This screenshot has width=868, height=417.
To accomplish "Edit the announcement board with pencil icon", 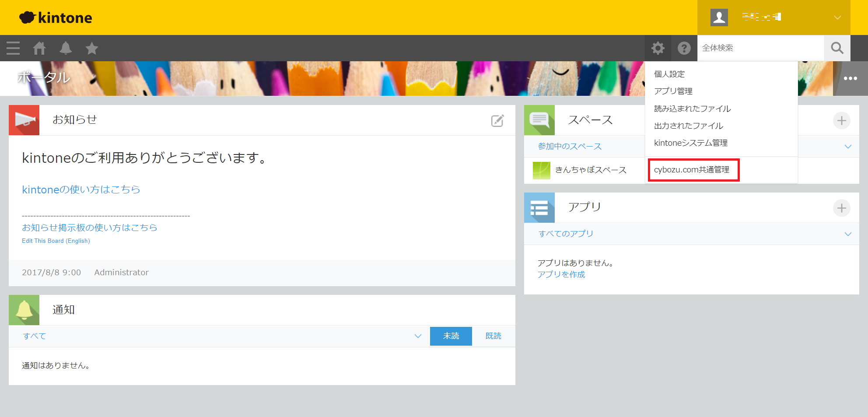I will pos(497,121).
